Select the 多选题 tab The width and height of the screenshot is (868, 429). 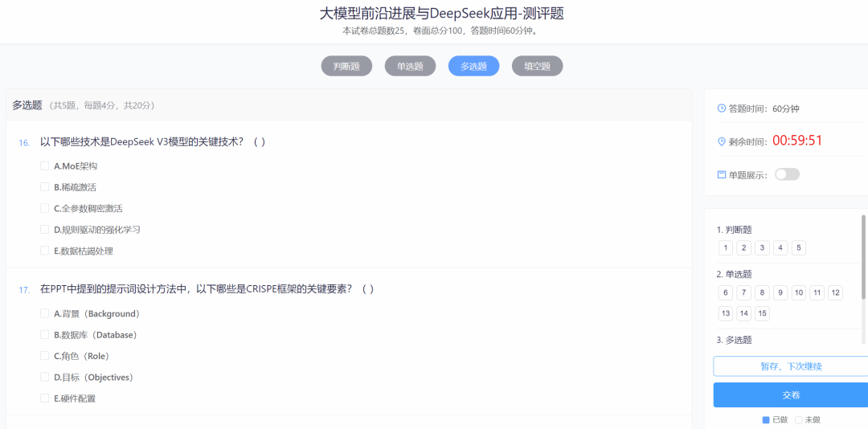pos(474,67)
